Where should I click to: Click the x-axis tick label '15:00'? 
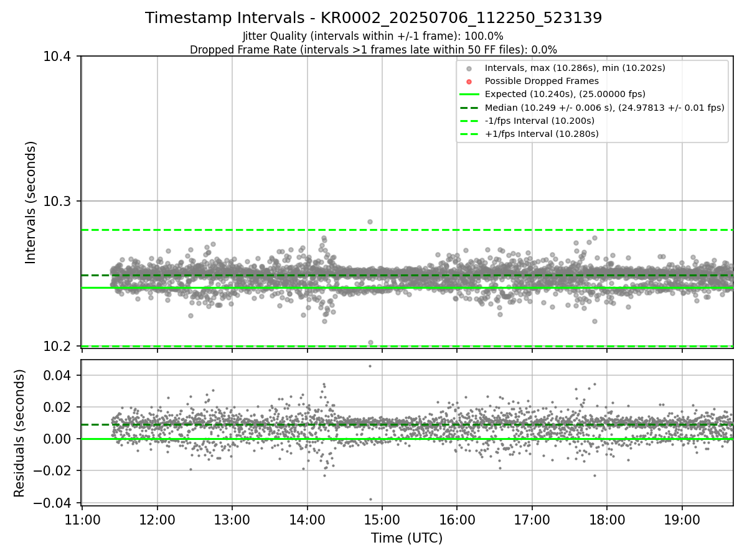click(382, 520)
